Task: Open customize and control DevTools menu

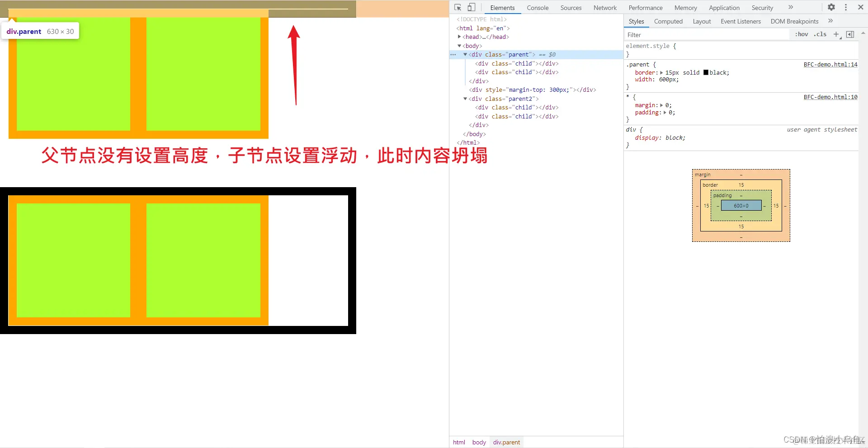Action: pos(846,7)
